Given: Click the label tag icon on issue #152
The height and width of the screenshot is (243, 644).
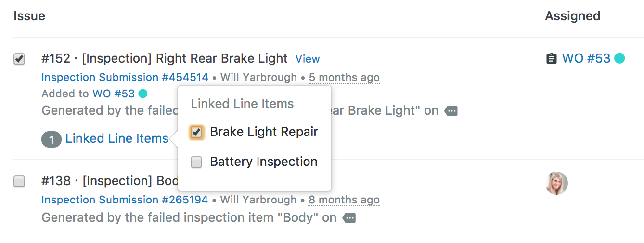Looking at the screenshot, I should coord(451,111).
